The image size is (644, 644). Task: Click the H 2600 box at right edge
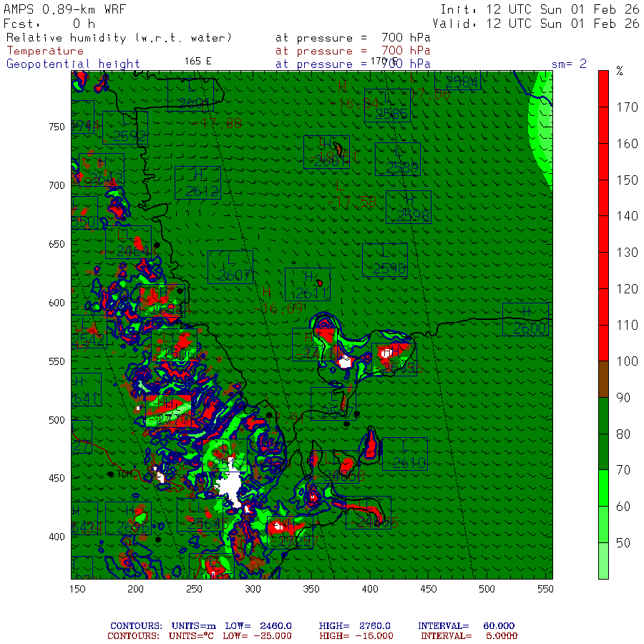coord(526,320)
